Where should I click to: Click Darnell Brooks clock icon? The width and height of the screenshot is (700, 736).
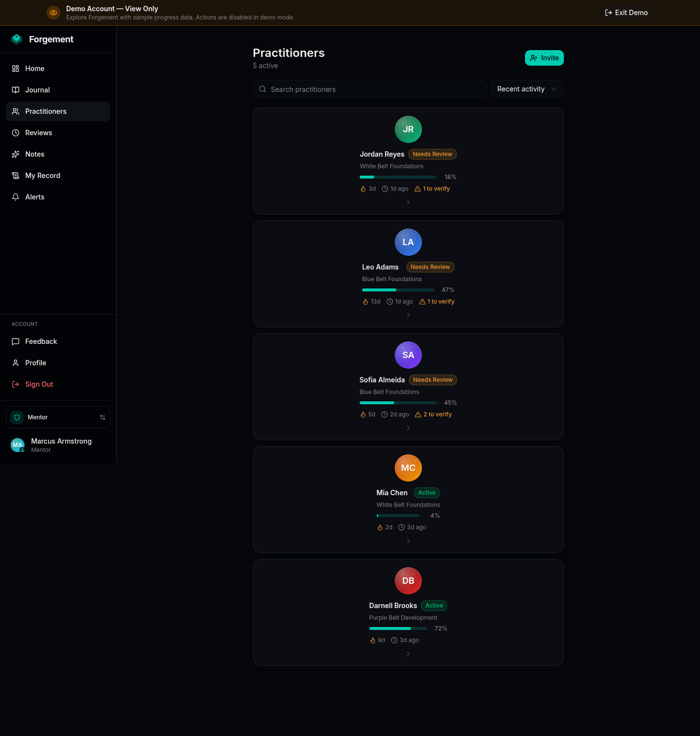tap(394, 640)
